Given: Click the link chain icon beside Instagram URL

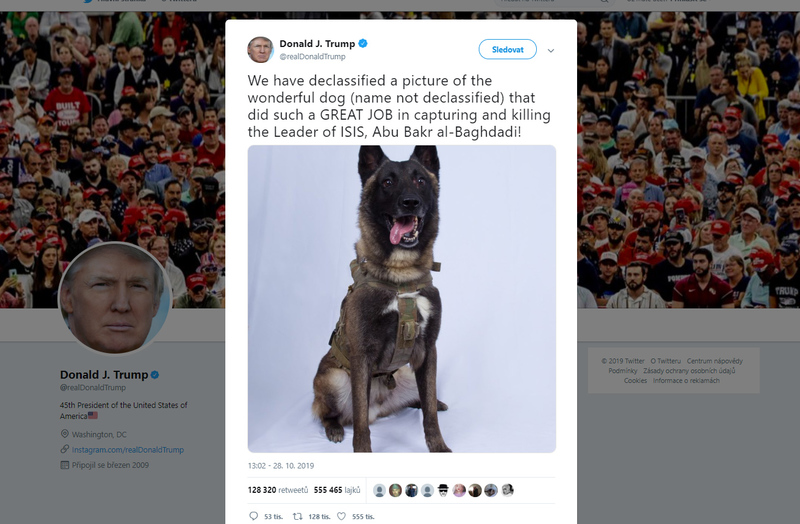Looking at the screenshot, I should point(65,450).
